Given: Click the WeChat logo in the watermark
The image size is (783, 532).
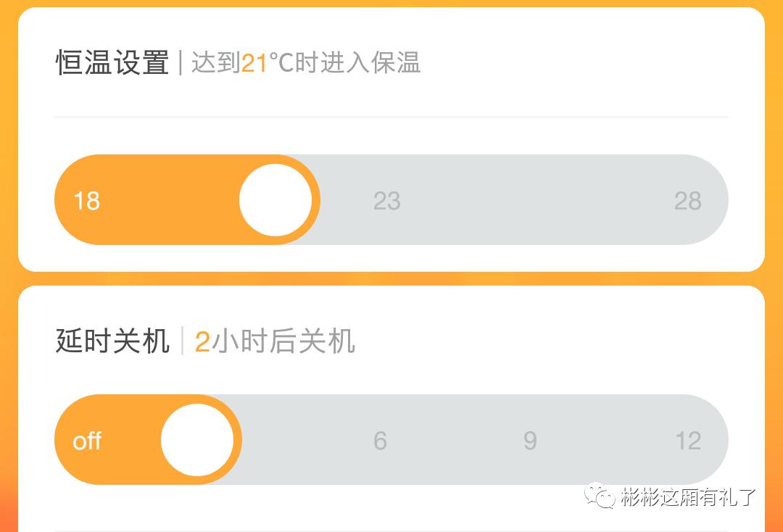Looking at the screenshot, I should pyautogui.click(x=600, y=496).
